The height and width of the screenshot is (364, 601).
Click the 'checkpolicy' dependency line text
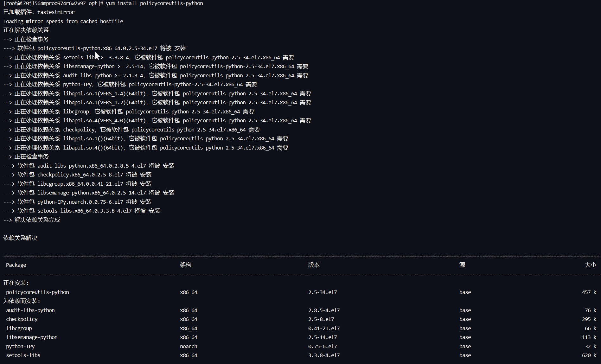79,130
